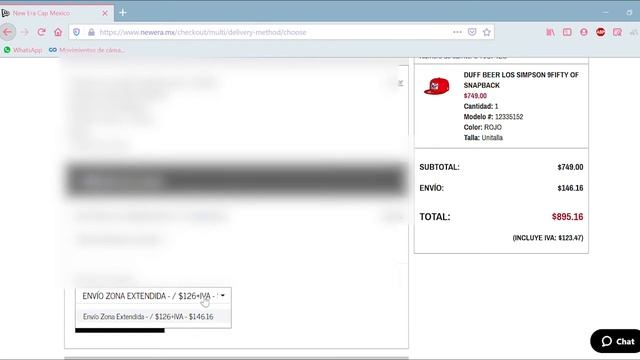Select the New Era Cap Mexico tab
The image size is (640, 360).
pos(56,13)
